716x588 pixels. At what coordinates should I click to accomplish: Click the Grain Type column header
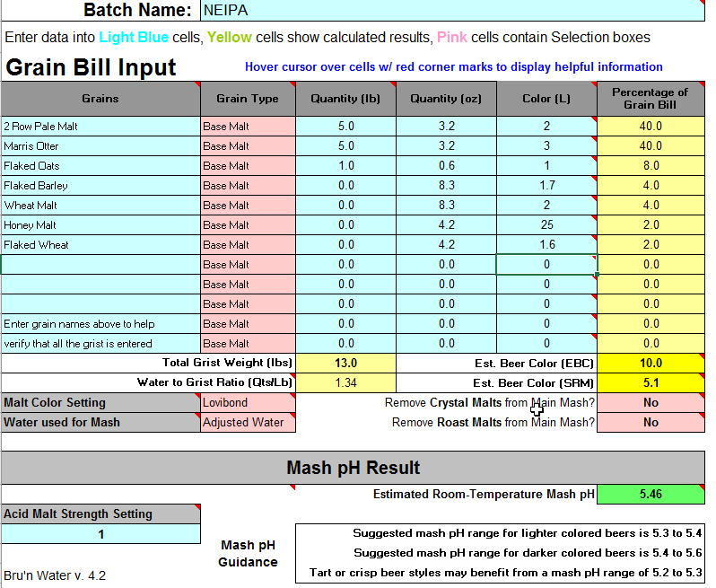(248, 99)
